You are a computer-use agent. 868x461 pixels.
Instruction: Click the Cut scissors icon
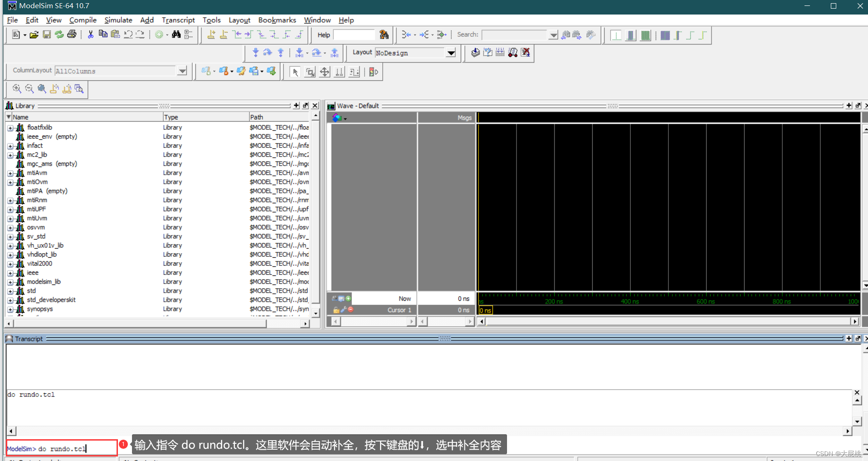pyautogui.click(x=91, y=34)
